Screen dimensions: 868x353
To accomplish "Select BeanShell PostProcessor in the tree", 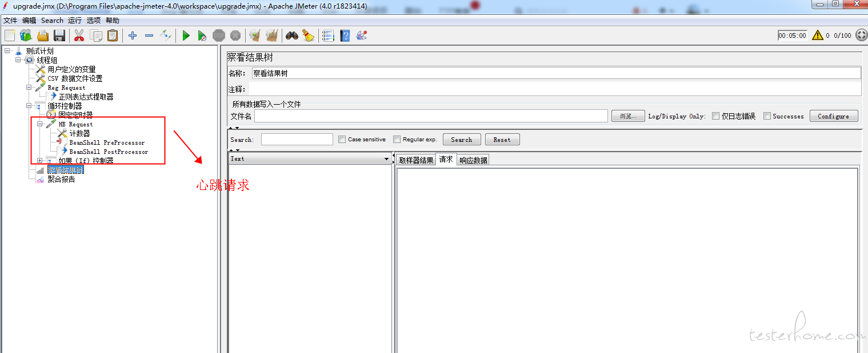I will point(109,152).
